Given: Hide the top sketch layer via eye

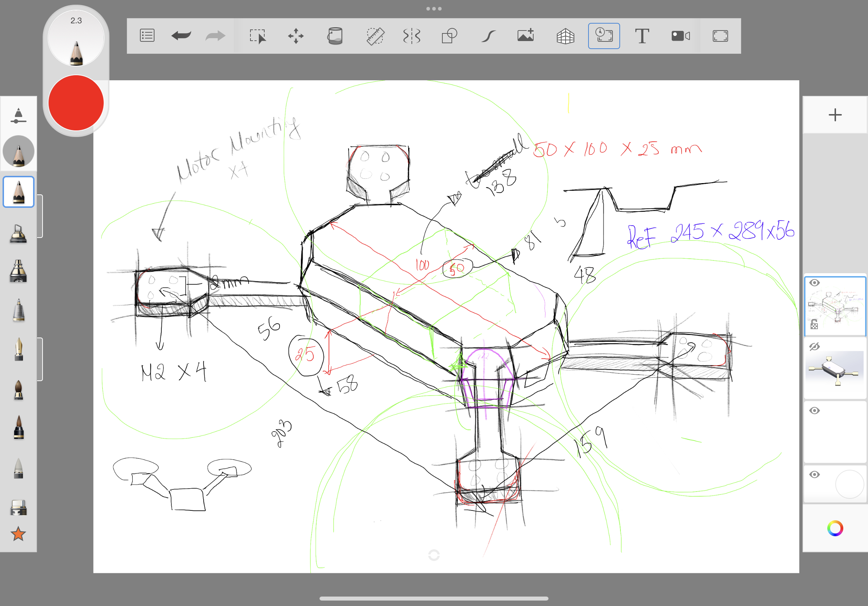Looking at the screenshot, I should tap(814, 283).
